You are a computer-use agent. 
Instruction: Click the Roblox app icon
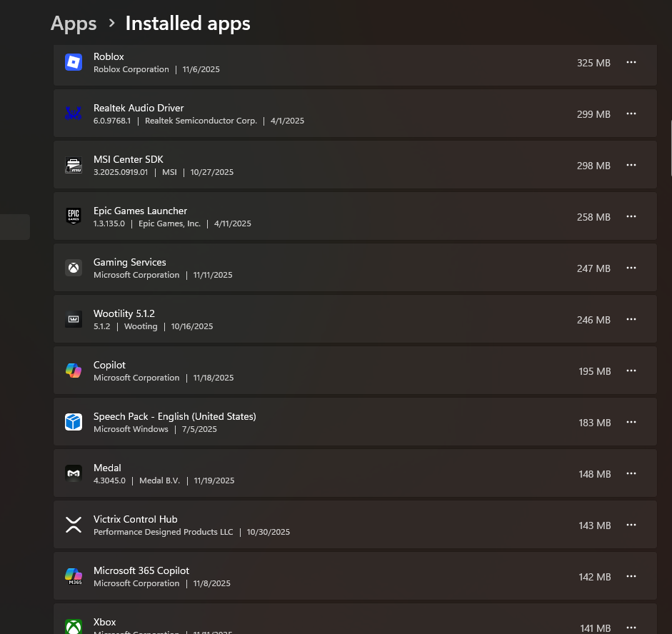tap(74, 62)
